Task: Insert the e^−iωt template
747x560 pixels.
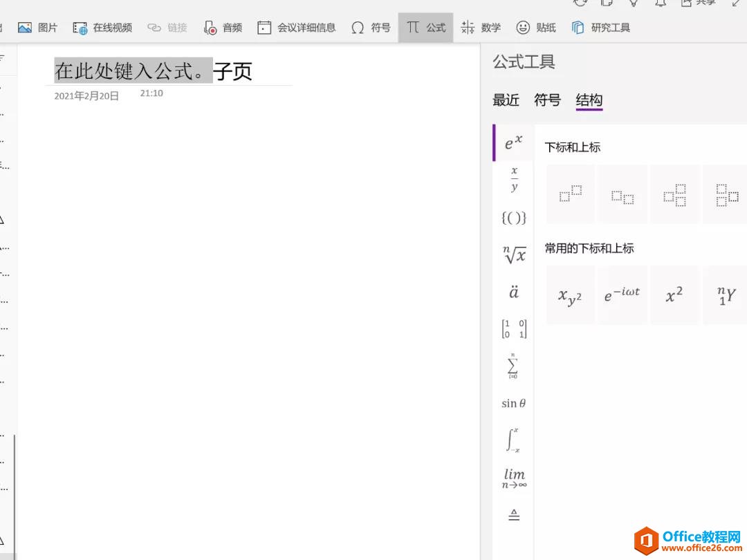Action: coord(622,295)
